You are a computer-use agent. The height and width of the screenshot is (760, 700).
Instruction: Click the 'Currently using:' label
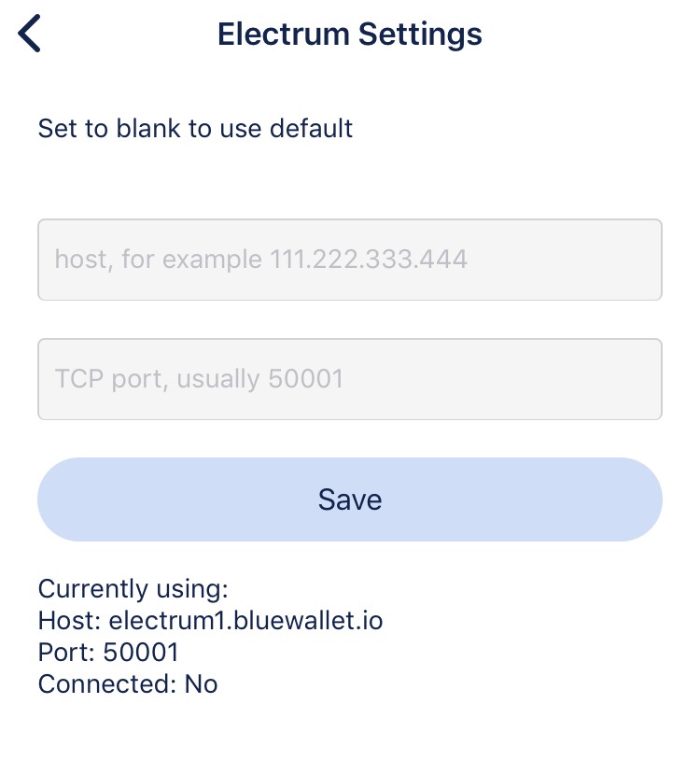[133, 589]
